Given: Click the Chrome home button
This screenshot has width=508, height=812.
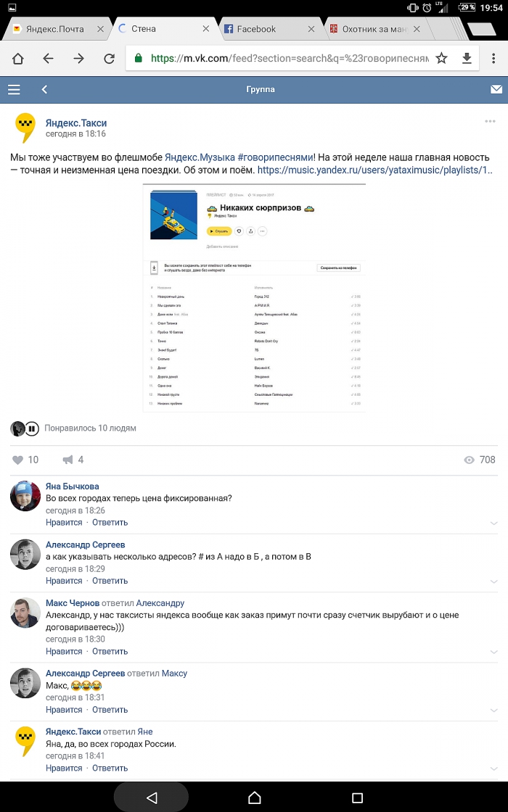Looking at the screenshot, I should pos(17,59).
